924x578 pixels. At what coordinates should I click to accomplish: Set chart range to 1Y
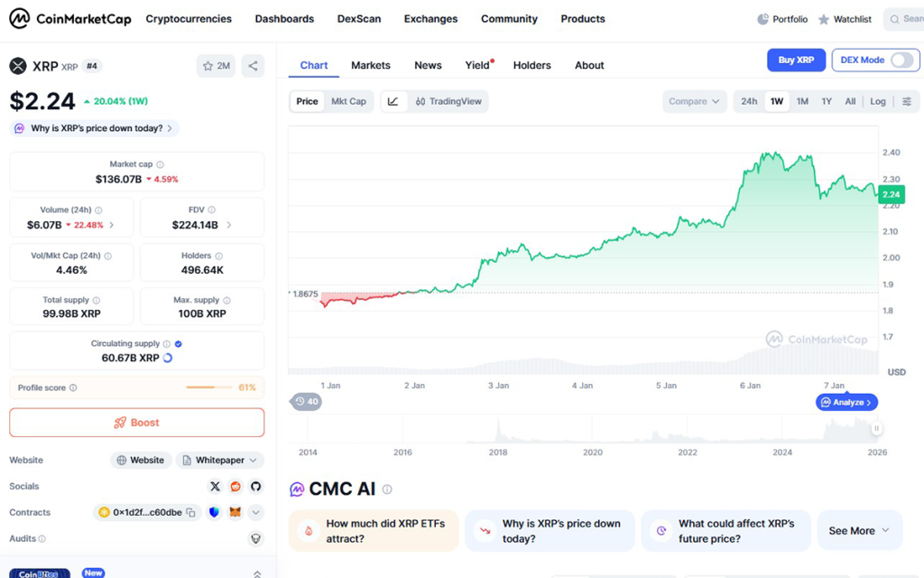(827, 101)
